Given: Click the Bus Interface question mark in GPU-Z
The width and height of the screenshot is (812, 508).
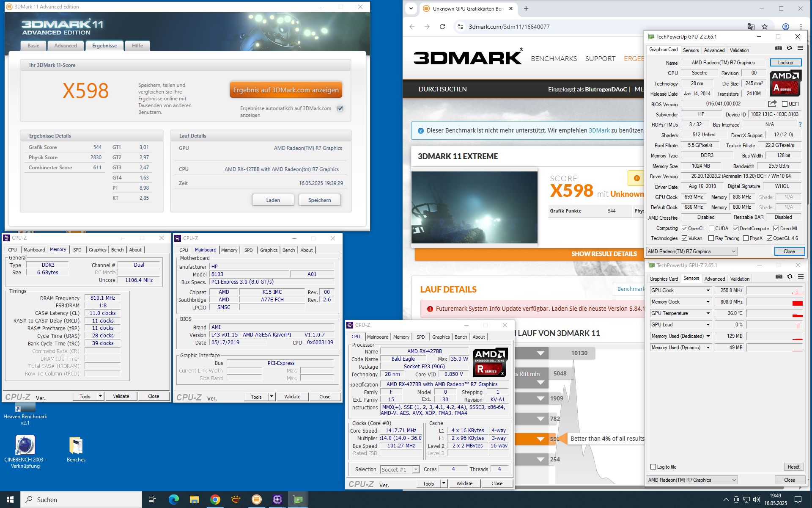Looking at the screenshot, I should coord(800,124).
